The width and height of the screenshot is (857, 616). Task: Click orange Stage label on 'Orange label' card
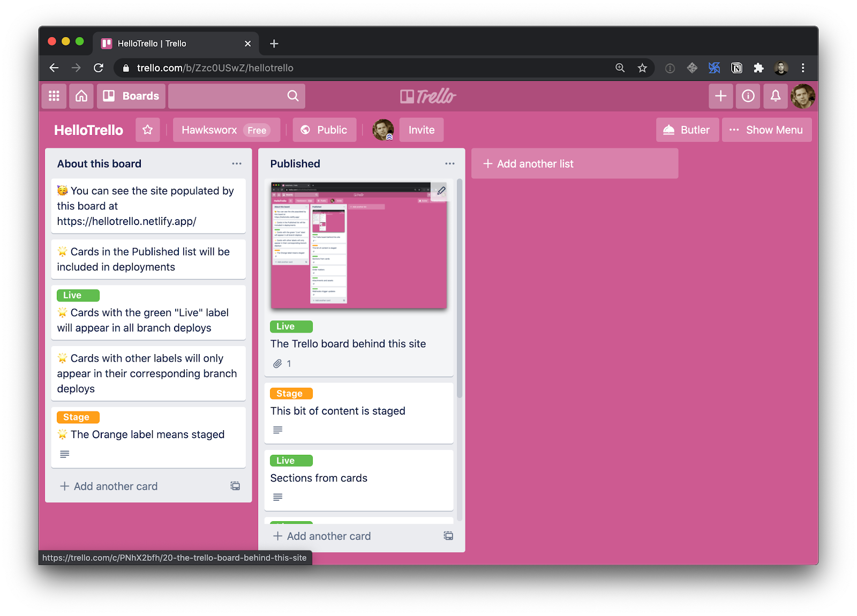coord(78,417)
